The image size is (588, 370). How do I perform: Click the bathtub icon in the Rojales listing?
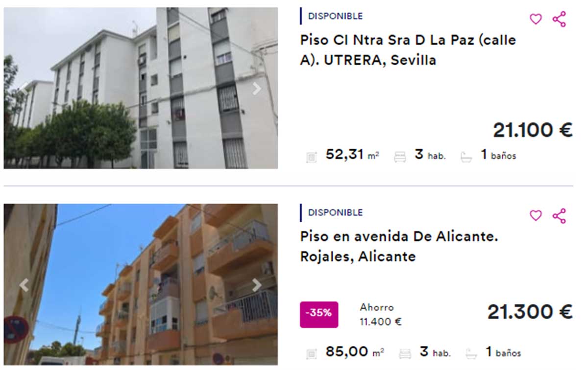coord(471,353)
